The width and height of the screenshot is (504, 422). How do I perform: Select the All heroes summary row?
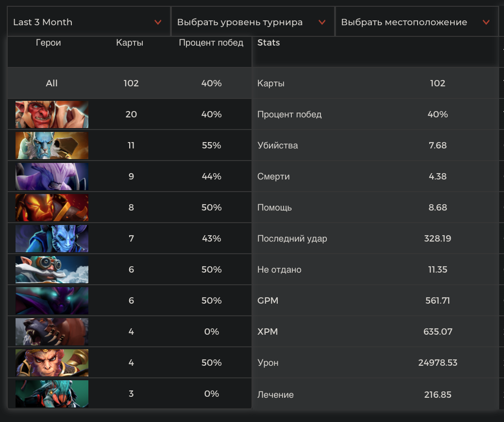(52, 83)
